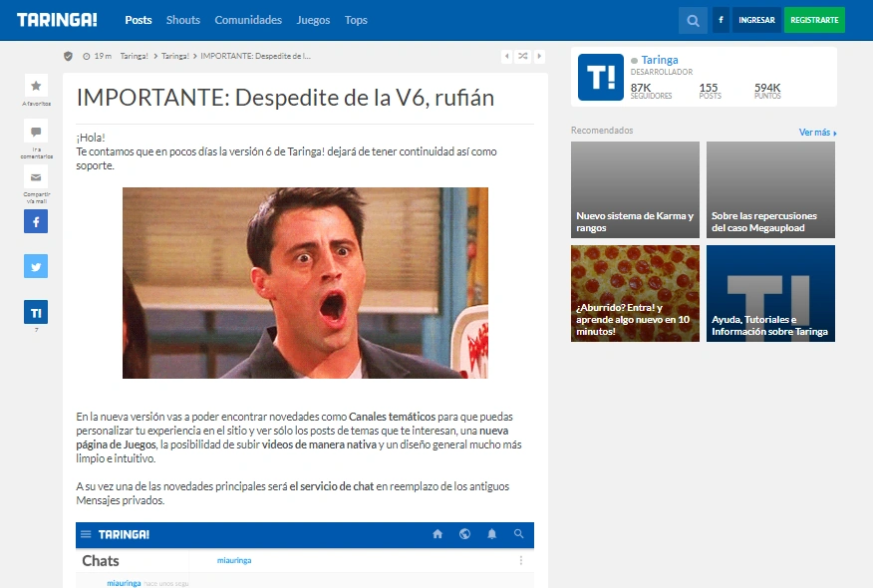Expand chat options via the vertical dots
Viewport: 873px width, 588px height.
(x=520, y=560)
